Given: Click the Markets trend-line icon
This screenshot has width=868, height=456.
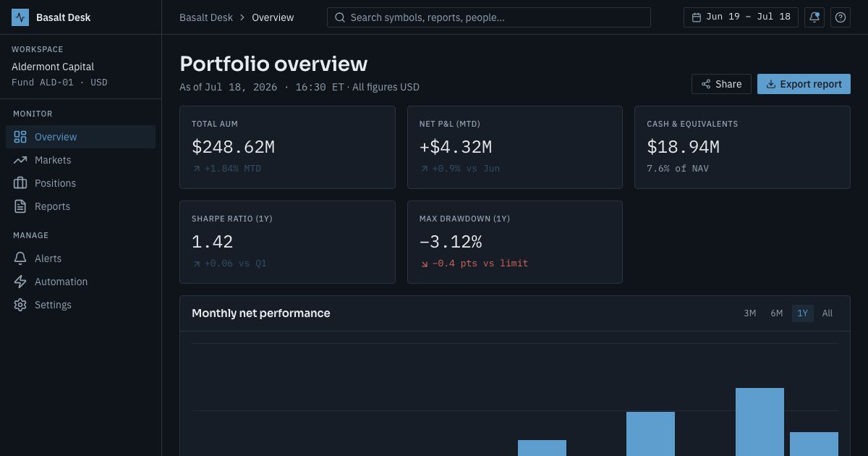Looking at the screenshot, I should (x=20, y=160).
